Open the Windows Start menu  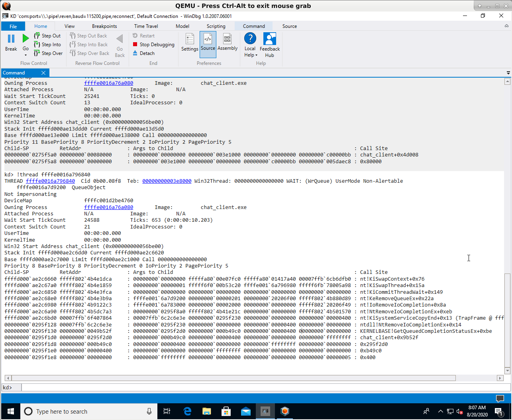(x=10, y=411)
